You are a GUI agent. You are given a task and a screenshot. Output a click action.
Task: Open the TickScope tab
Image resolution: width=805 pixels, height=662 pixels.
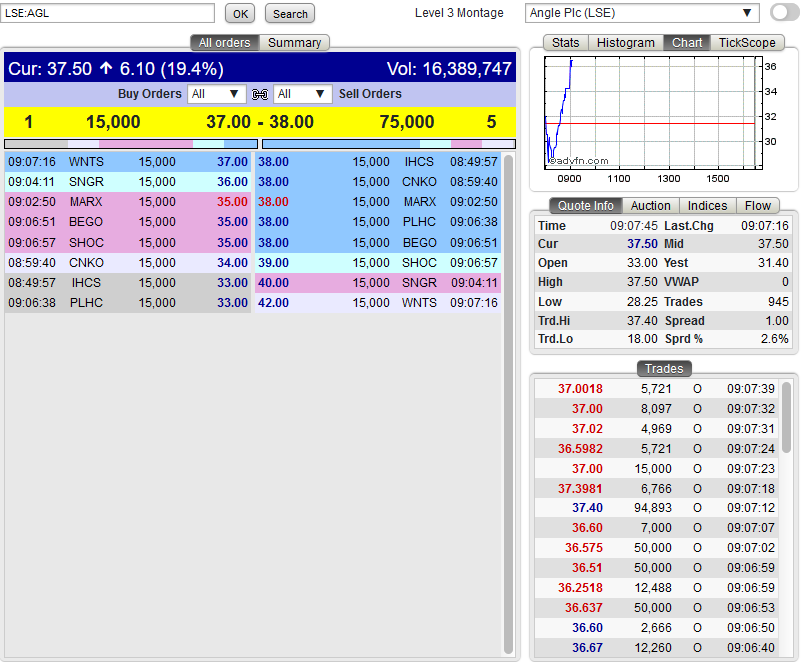(x=747, y=43)
